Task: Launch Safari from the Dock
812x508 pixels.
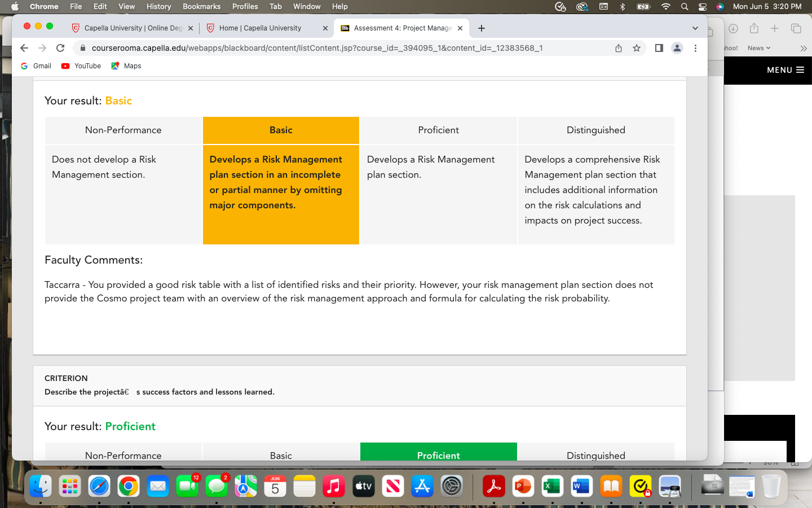Action: coord(99,486)
